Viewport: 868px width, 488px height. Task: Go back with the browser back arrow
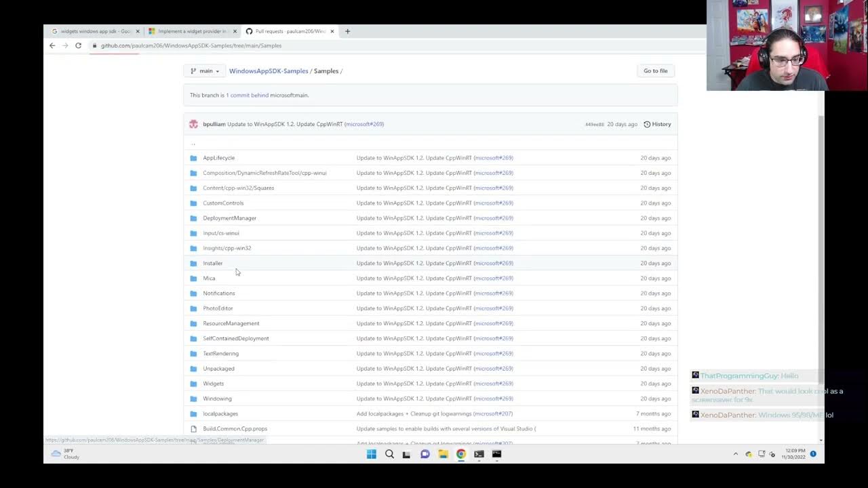tap(52, 45)
